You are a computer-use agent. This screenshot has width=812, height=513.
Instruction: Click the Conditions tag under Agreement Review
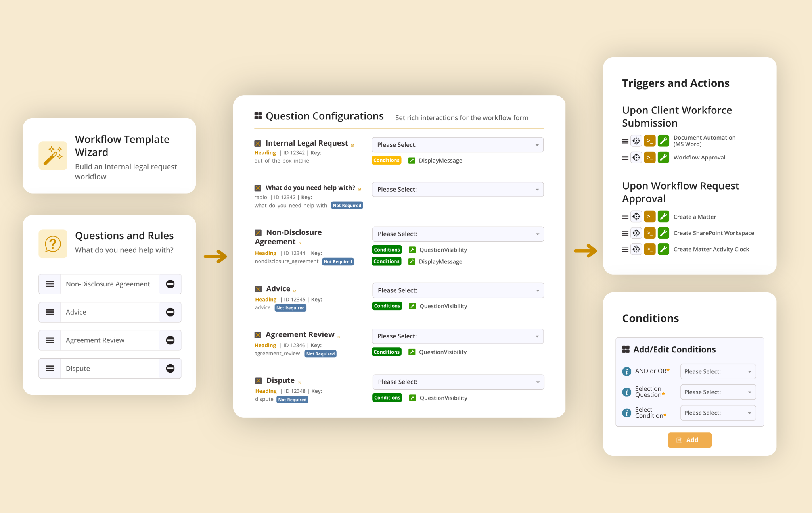tap(386, 352)
